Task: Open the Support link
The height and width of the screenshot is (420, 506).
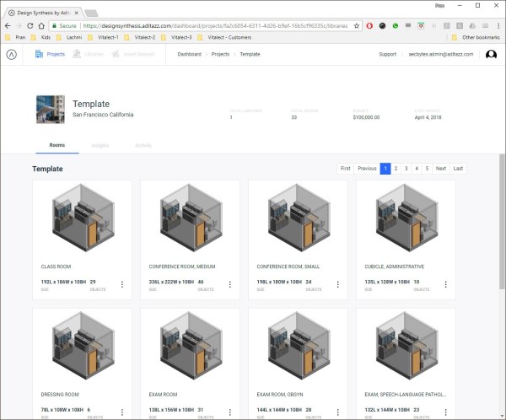Action: (x=387, y=54)
